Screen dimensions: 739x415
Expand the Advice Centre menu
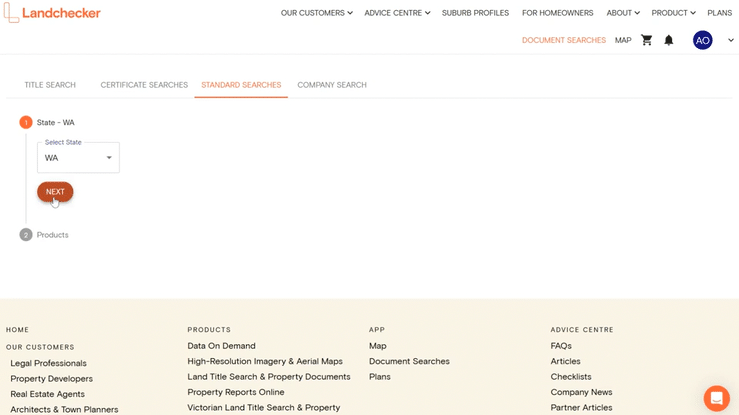tap(397, 13)
